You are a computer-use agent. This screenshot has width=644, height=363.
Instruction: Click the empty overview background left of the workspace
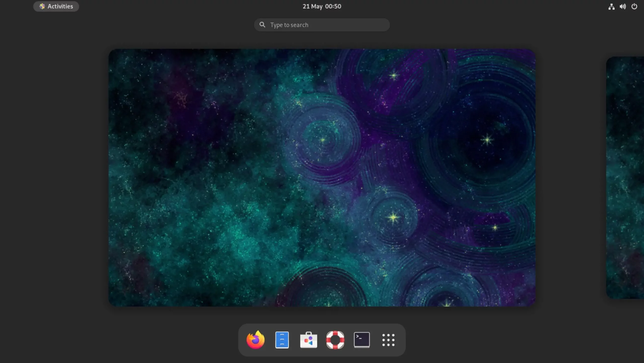point(54,178)
